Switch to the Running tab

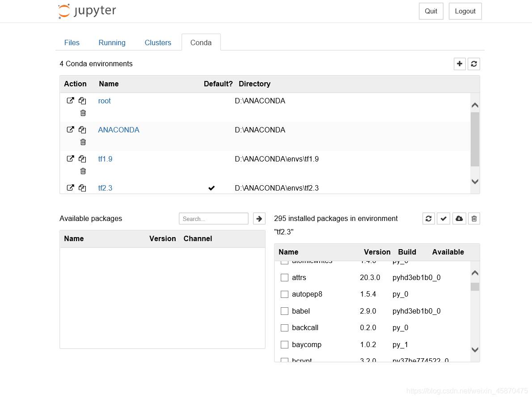[112, 42]
